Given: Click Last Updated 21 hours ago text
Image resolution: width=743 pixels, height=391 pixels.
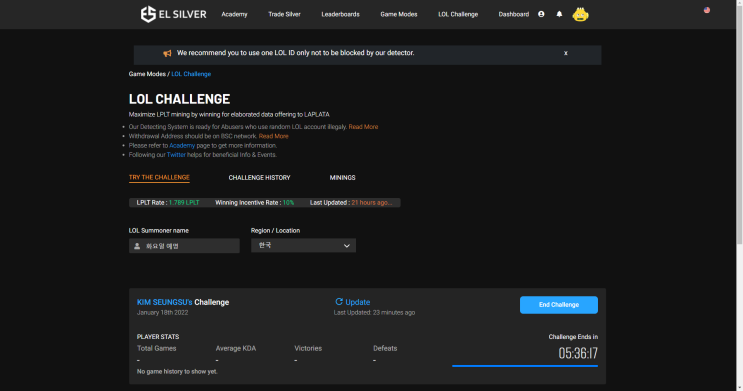Looking at the screenshot, I should coord(351,202).
